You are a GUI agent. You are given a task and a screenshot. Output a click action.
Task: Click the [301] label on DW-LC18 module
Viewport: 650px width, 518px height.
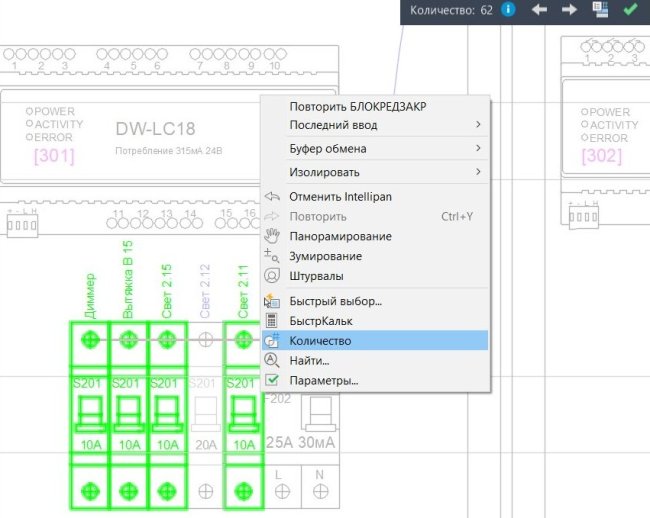[54, 157]
